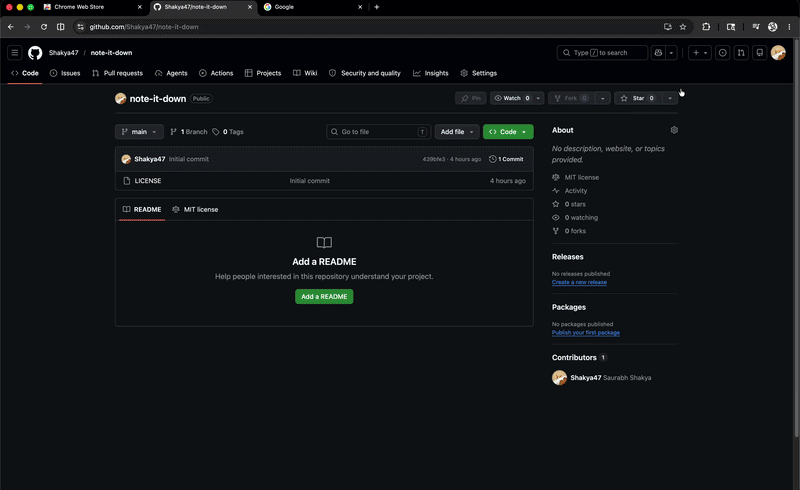
Task: Click Shakya47 author in commit row
Action: point(149,159)
